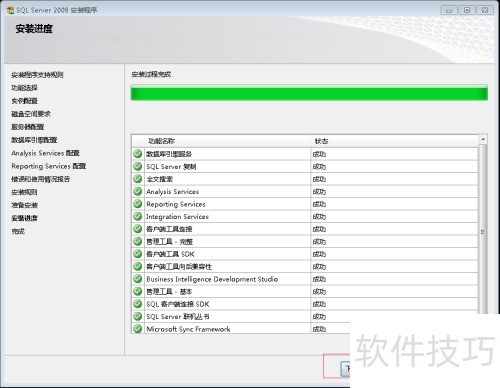The width and height of the screenshot is (500, 388).
Task: Select the 安装进度 step in sidebar
Action: pos(24,218)
